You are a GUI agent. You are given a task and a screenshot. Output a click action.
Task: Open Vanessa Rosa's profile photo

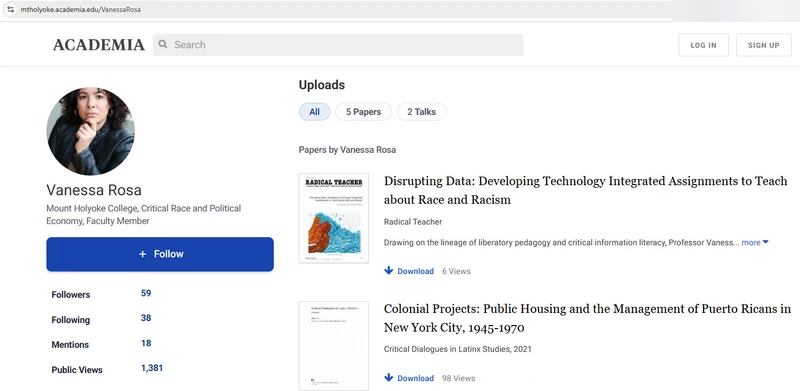pyautogui.click(x=91, y=131)
